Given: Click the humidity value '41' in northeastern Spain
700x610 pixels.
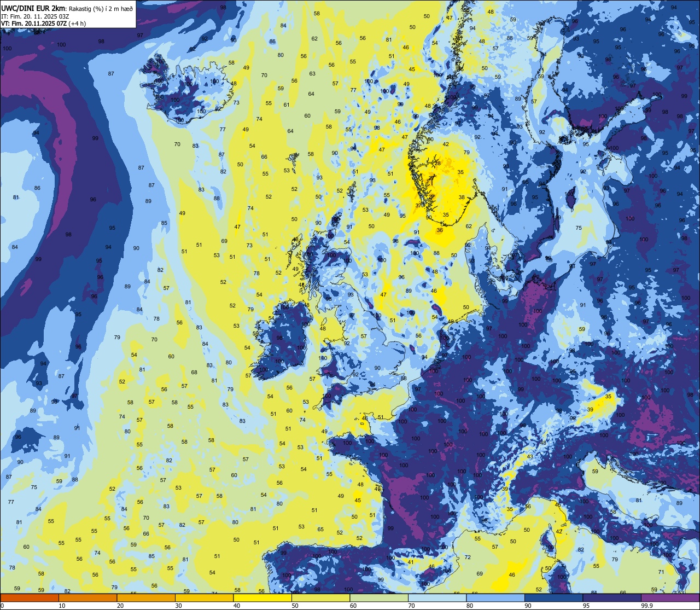Looking at the screenshot, I should pos(411,562).
